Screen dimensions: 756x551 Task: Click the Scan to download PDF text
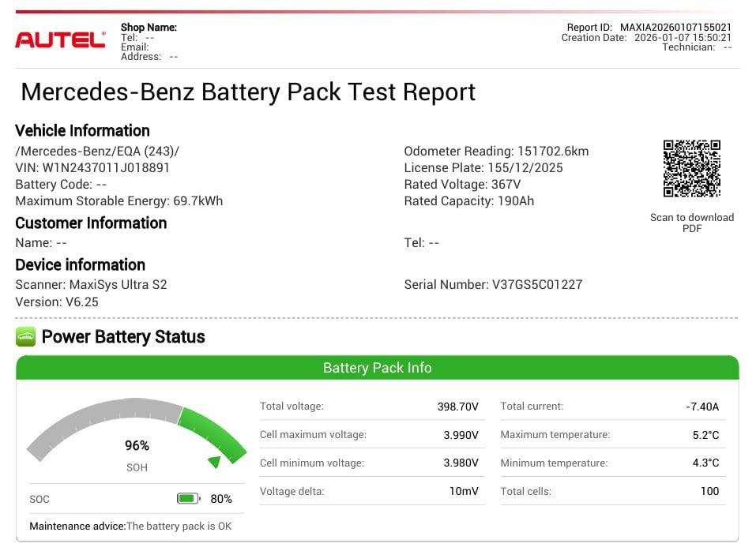(691, 223)
